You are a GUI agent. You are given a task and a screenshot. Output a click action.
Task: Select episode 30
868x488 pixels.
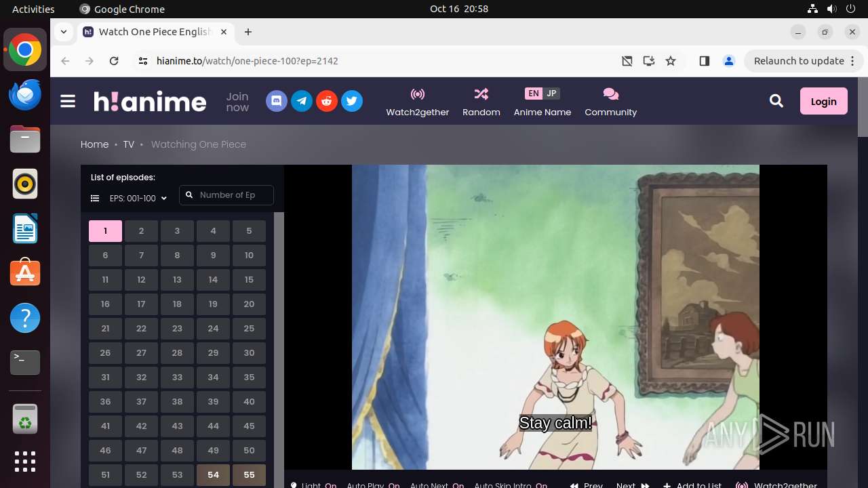(x=249, y=353)
